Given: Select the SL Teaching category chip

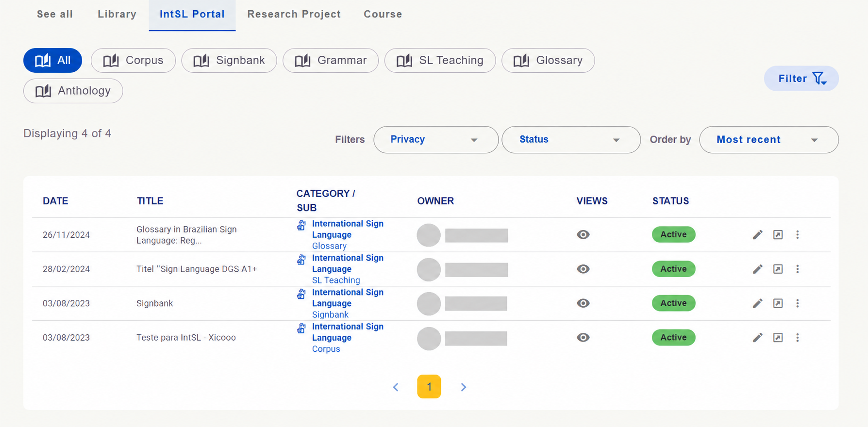Looking at the screenshot, I should 440,60.
